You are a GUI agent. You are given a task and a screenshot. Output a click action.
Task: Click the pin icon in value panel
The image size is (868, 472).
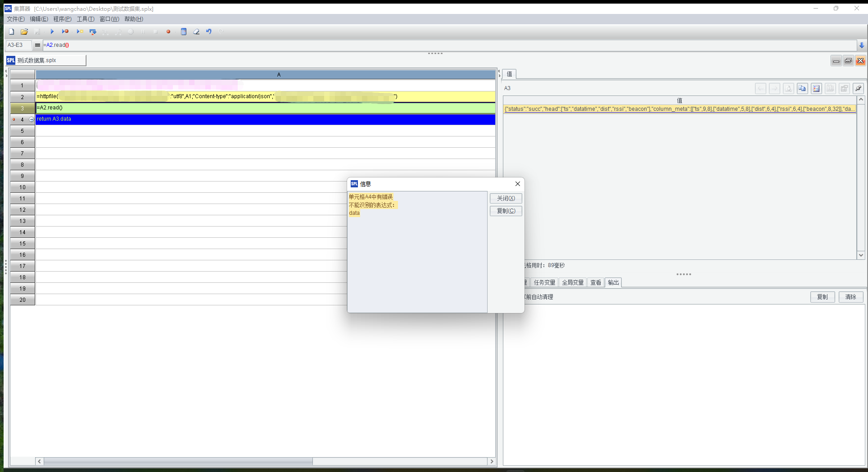[858, 89]
